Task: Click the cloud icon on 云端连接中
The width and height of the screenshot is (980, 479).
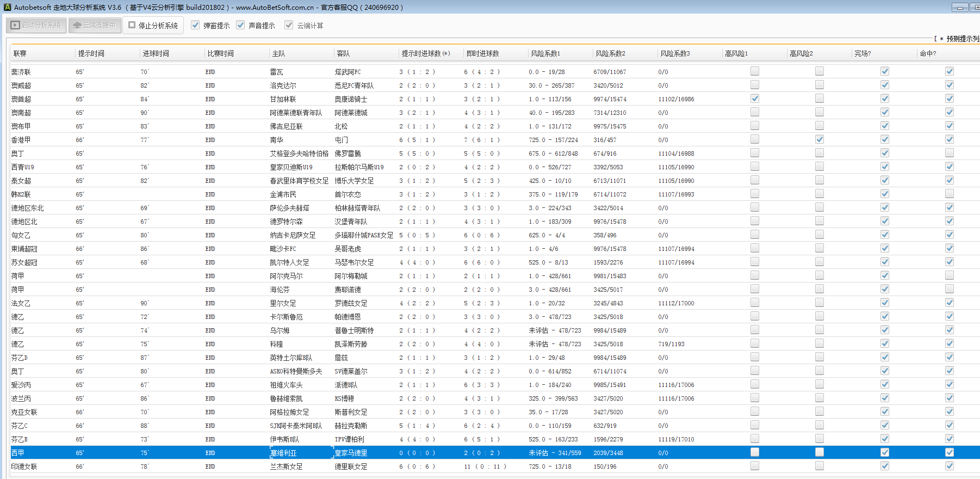Action: tap(77, 25)
